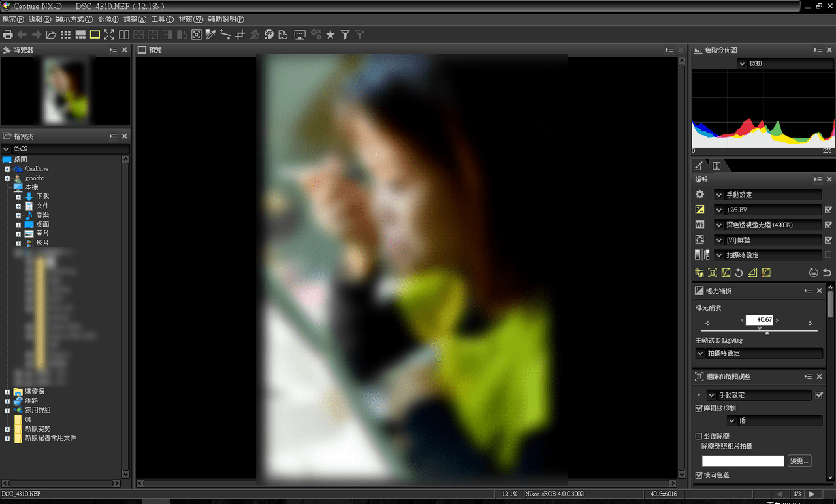Open the RGB histogram channel dropdown

742,63
